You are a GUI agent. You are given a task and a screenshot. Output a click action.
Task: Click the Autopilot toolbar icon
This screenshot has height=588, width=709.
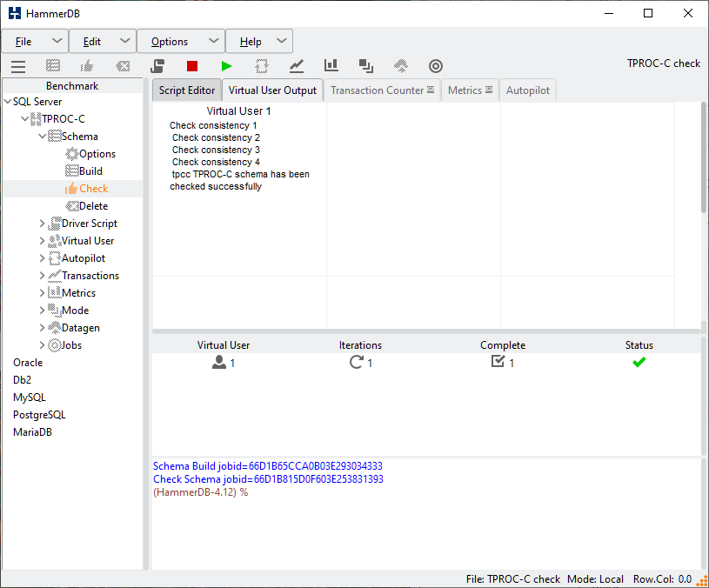coord(262,66)
